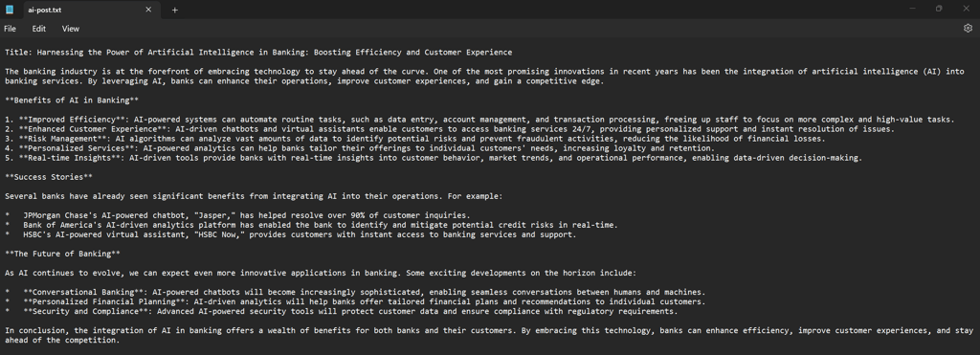The height and width of the screenshot is (355, 980).
Task: Click the "Conversational Banking" bullet line
Action: (x=355, y=293)
